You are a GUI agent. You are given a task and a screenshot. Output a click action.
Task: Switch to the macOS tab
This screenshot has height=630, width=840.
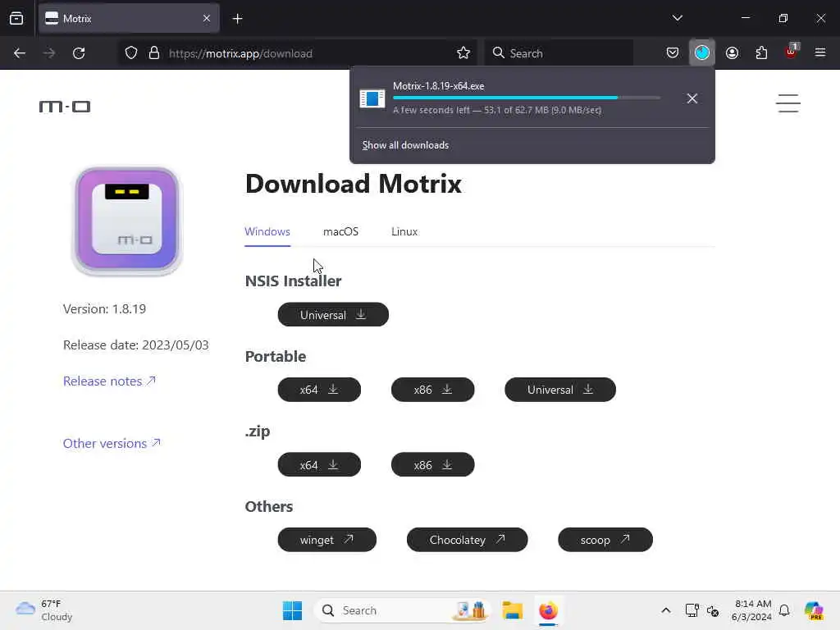tap(340, 232)
